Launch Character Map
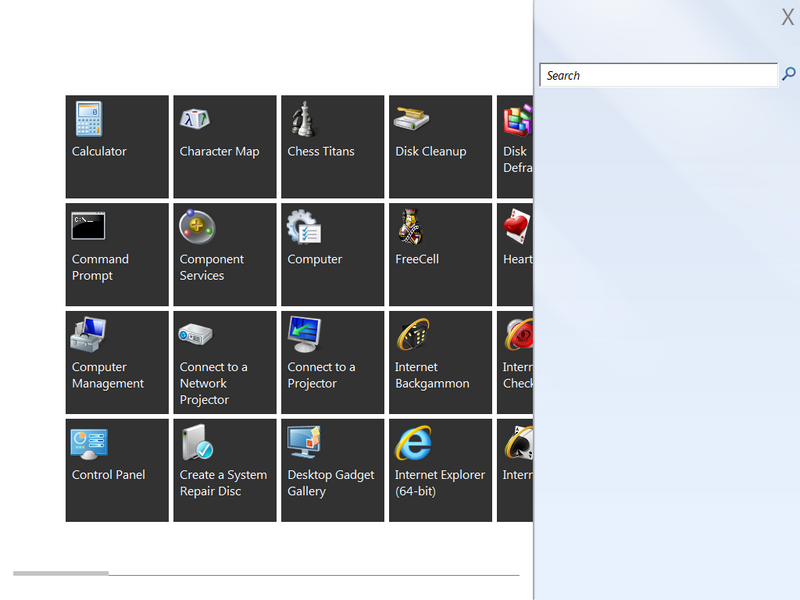The image size is (800, 600). (x=225, y=146)
